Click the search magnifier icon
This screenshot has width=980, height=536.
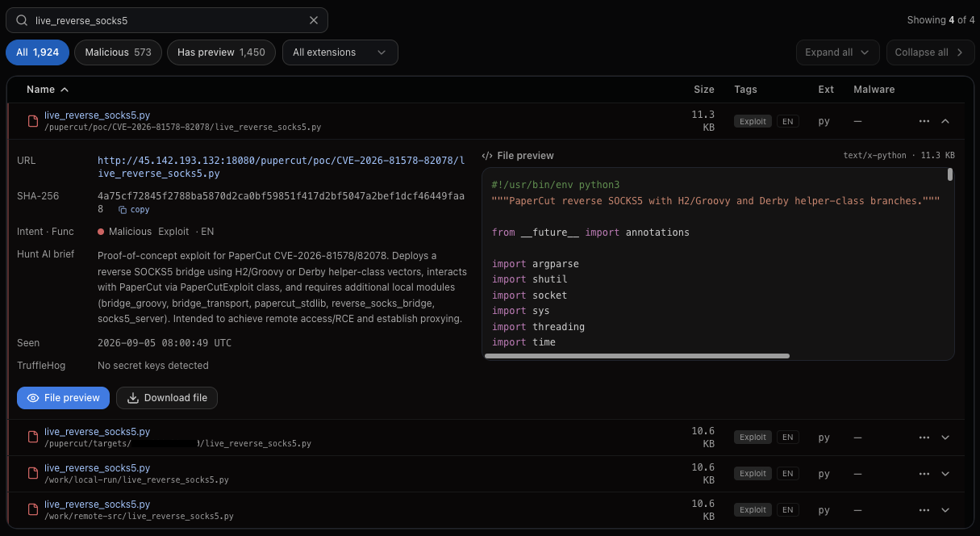pyautogui.click(x=23, y=20)
